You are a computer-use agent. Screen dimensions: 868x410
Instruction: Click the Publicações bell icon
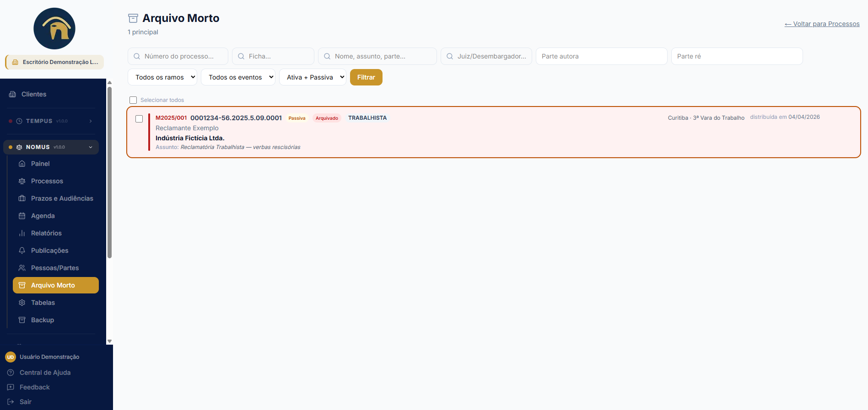pos(22,250)
